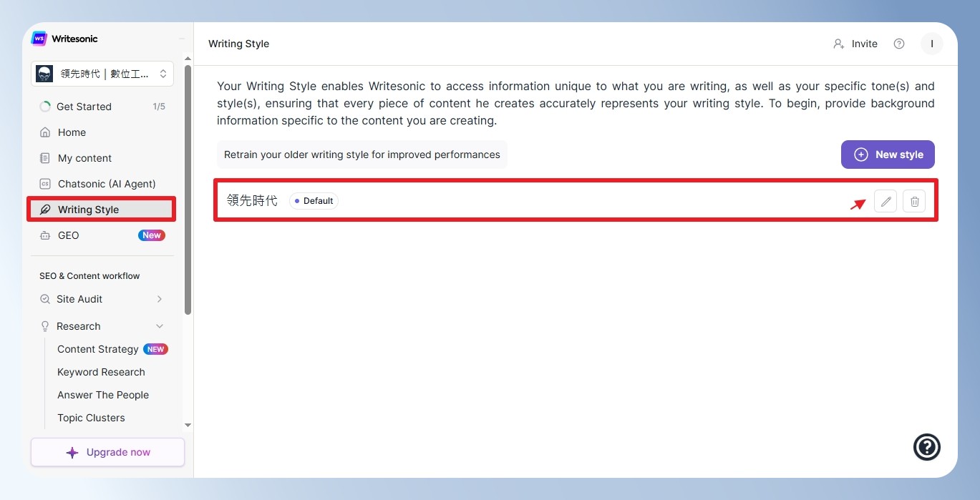980x500 pixels.
Task: Select Writing Style in sidebar
Action: coord(102,210)
